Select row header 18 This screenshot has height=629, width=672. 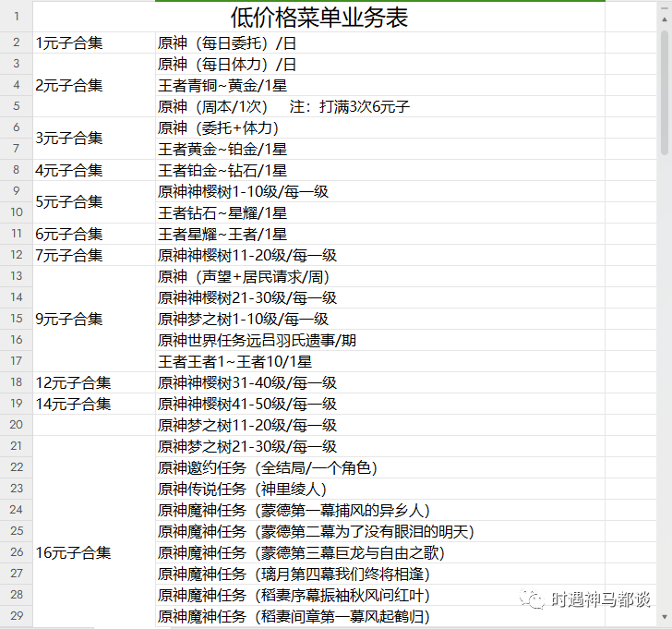coord(17,382)
